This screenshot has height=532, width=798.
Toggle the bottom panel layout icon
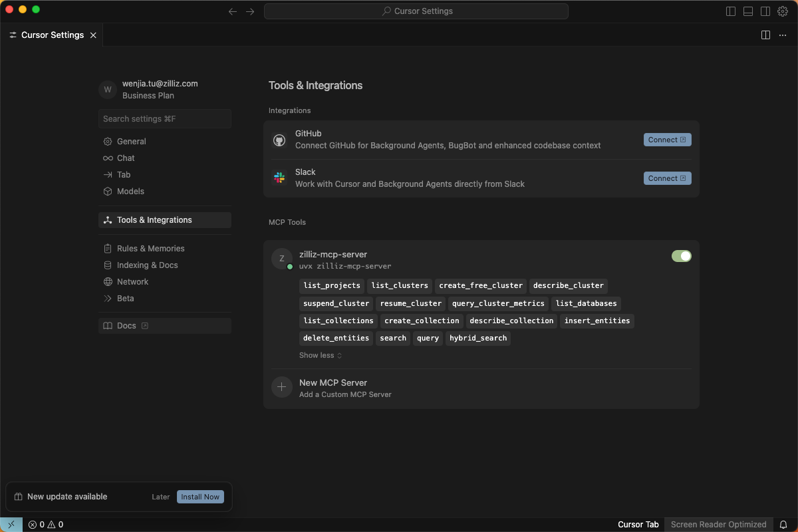click(748, 11)
